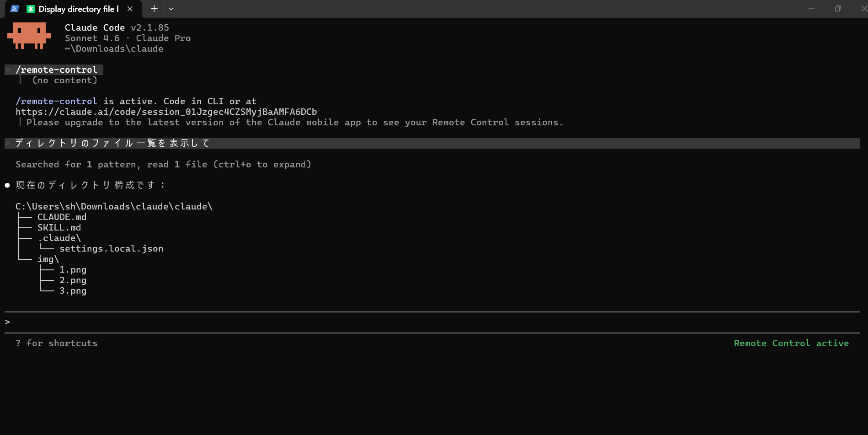Click the Remote Control active status indicator

791,343
